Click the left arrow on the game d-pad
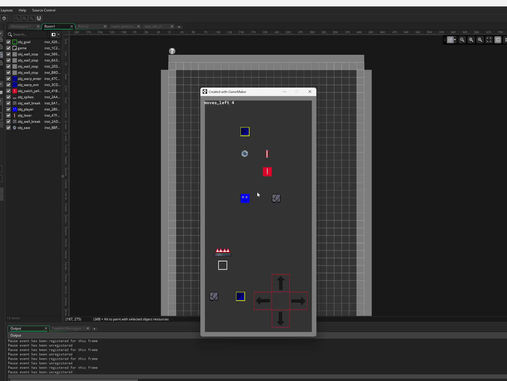The width and height of the screenshot is (507, 381). [x=263, y=301]
